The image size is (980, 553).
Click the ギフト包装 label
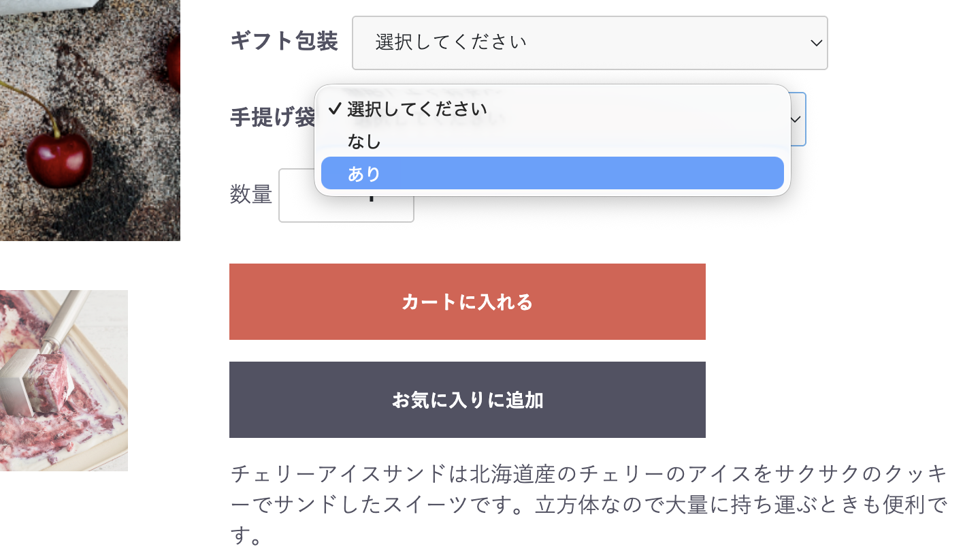[284, 42]
